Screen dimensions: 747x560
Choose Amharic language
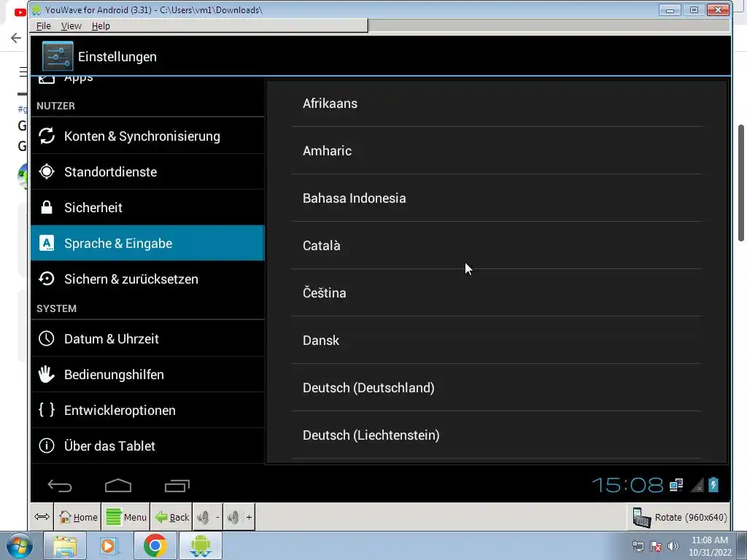[496, 150]
